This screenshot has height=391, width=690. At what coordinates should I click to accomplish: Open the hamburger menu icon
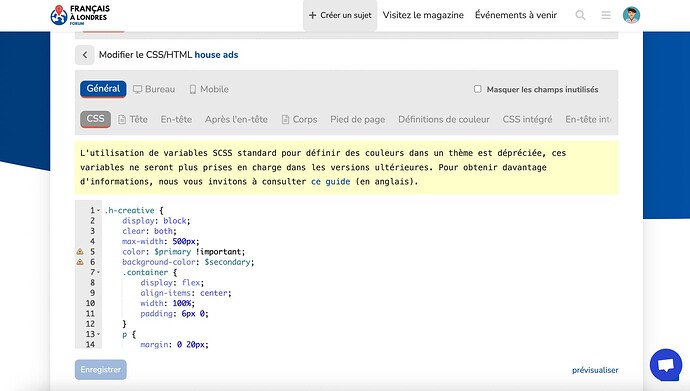606,15
